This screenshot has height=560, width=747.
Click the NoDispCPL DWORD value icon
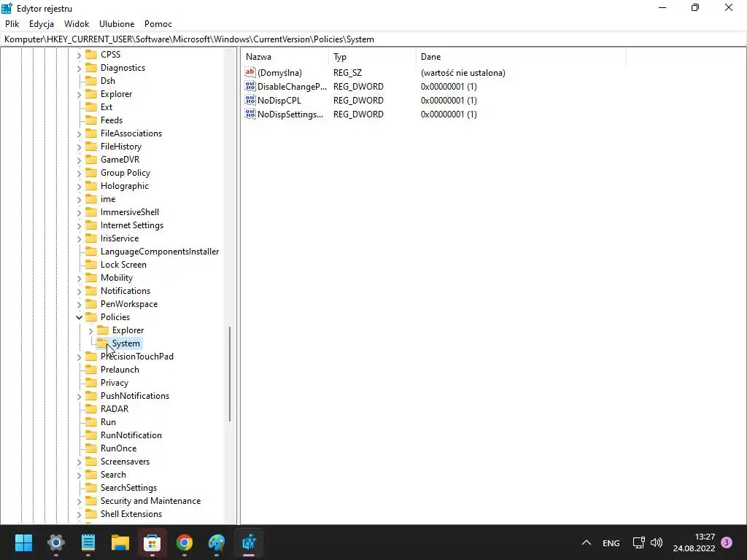click(x=250, y=100)
